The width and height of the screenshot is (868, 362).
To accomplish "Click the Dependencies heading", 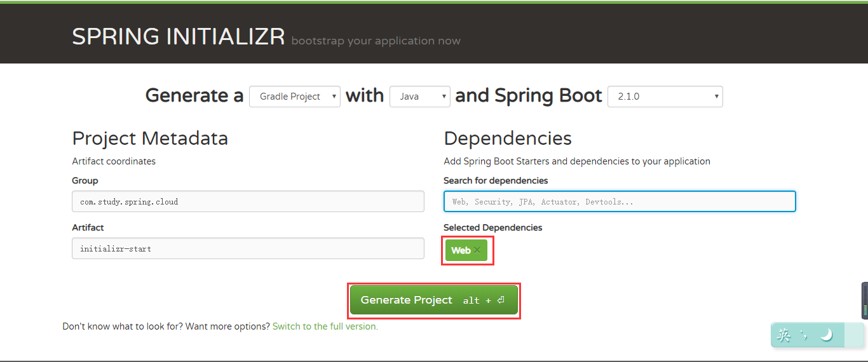I will pos(508,138).
